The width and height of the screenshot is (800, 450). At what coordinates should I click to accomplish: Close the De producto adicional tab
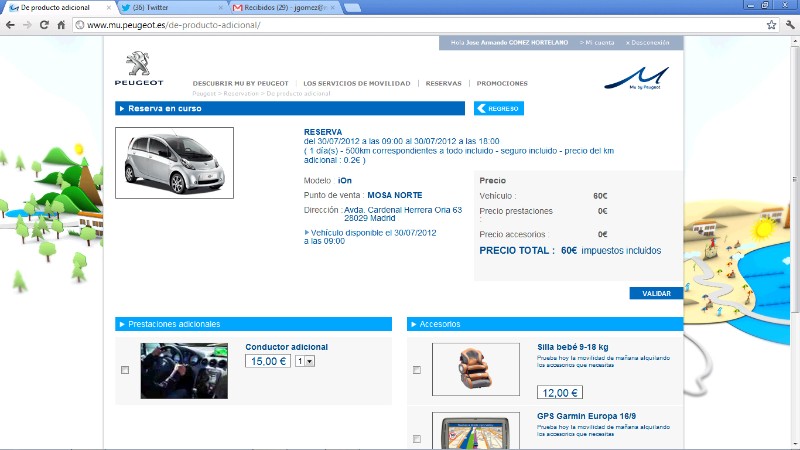(x=109, y=8)
